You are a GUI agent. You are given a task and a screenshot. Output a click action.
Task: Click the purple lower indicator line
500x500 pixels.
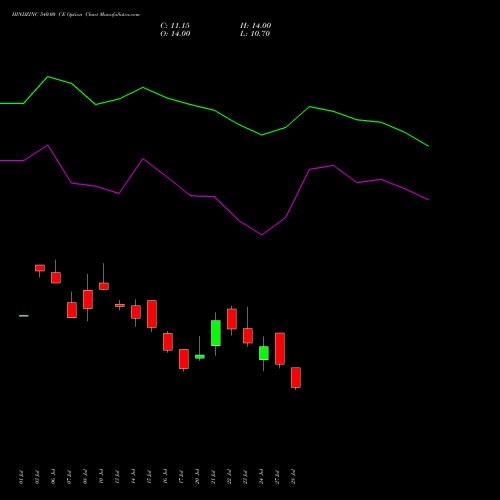click(214, 197)
